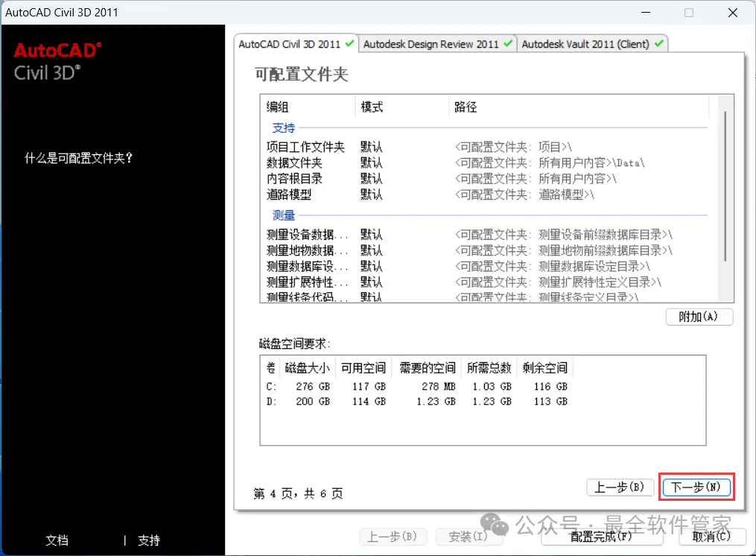Click the 测量 group heading
756x556 pixels.
pyautogui.click(x=284, y=215)
